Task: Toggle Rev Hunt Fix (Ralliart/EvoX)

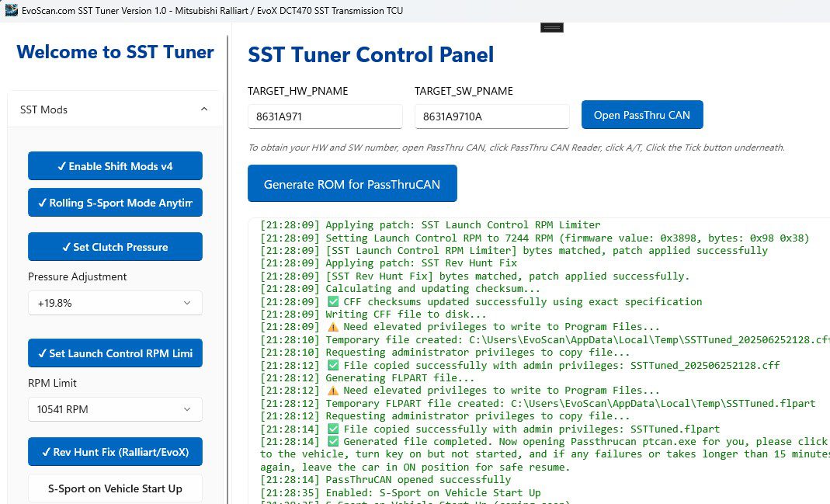Action: [116, 452]
